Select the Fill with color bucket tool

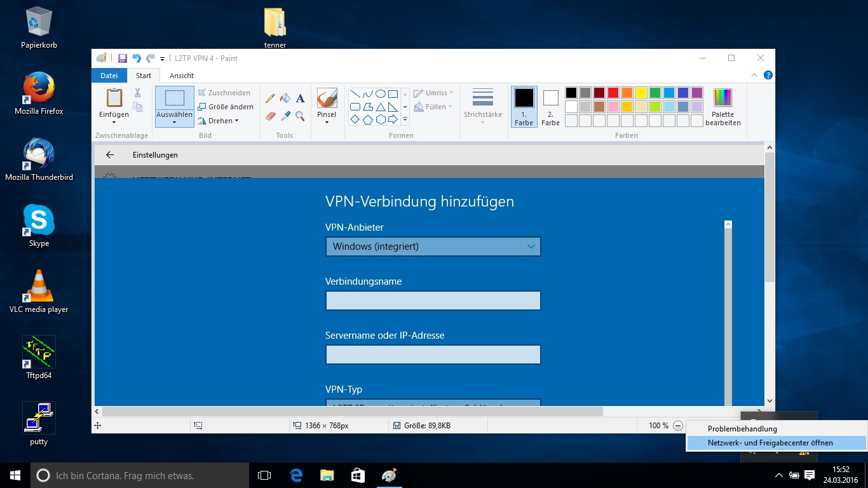(285, 98)
